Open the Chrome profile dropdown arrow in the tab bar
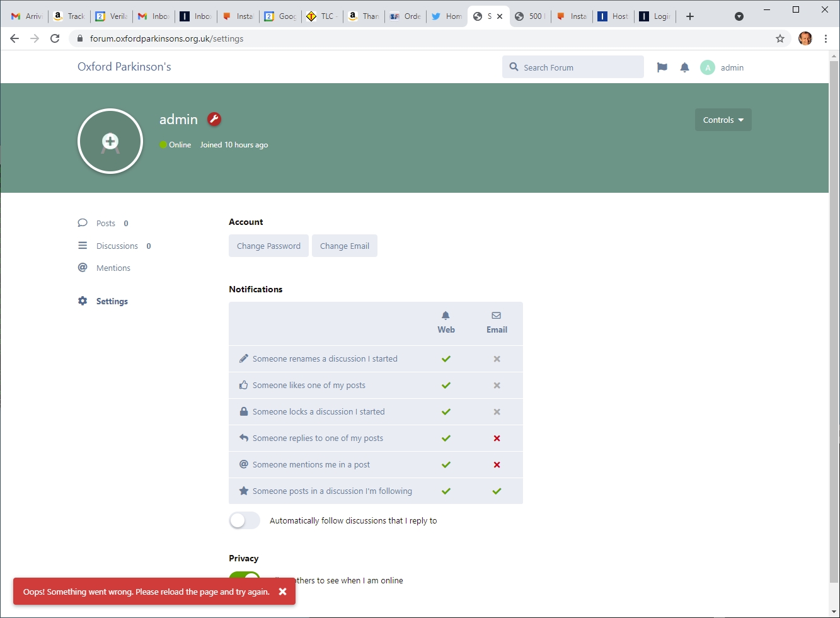Viewport: 840px width, 618px height. tap(739, 16)
